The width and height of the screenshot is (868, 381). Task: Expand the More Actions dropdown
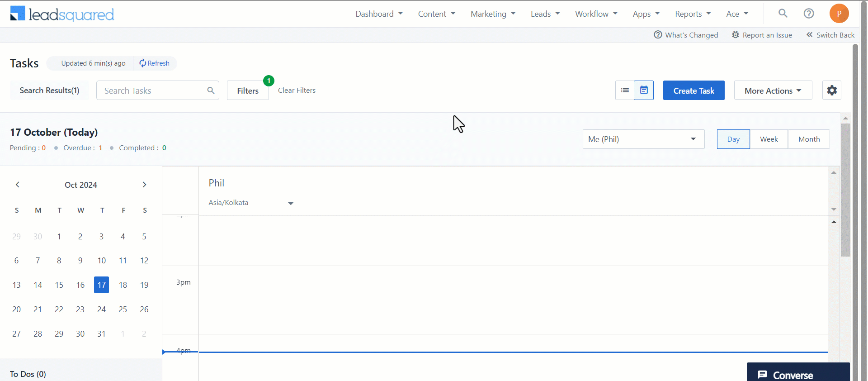point(773,90)
